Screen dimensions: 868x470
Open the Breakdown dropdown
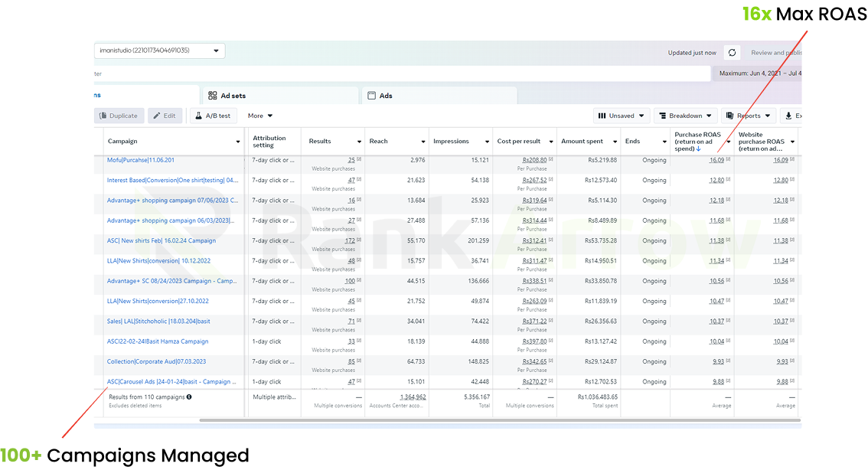[x=684, y=116]
